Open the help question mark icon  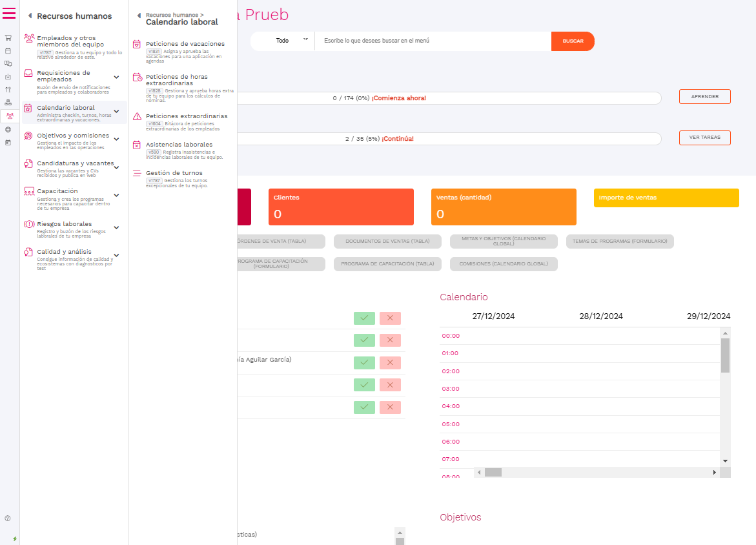[x=8, y=518]
